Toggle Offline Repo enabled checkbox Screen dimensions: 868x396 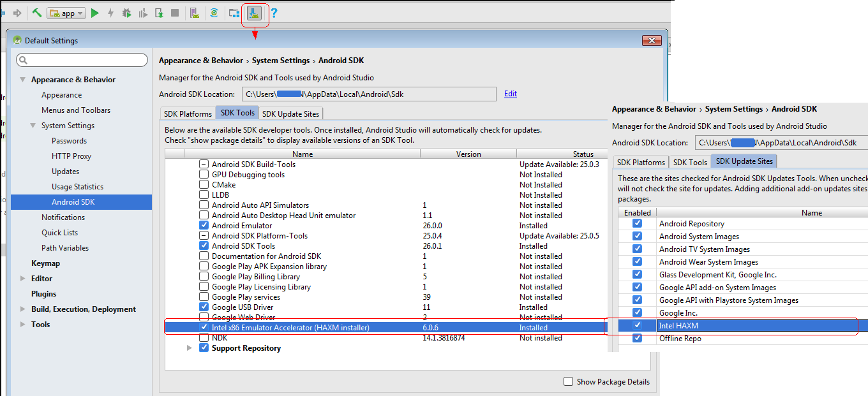(637, 338)
